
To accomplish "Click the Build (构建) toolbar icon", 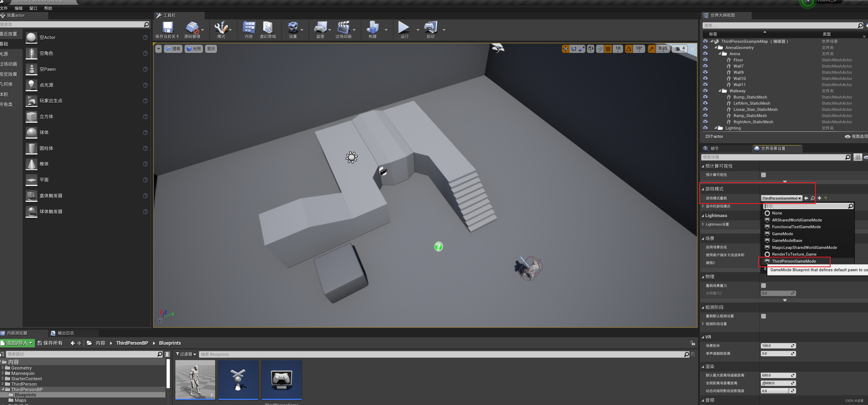I will point(372,28).
